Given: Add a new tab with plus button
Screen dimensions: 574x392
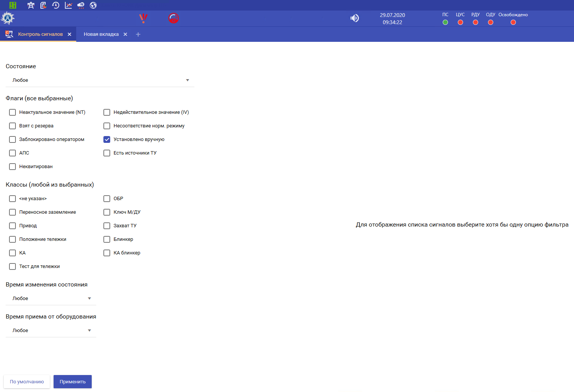Looking at the screenshot, I should point(138,34).
